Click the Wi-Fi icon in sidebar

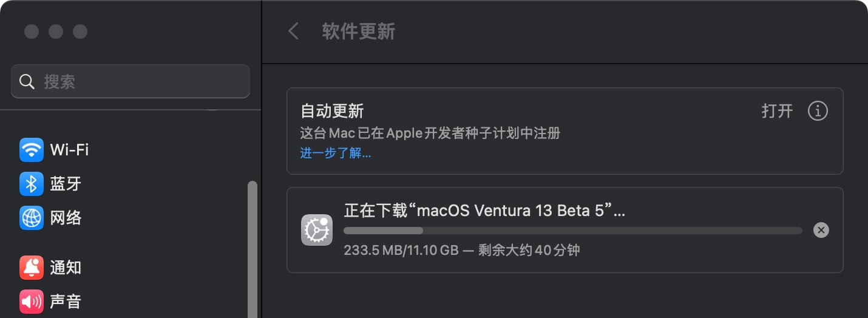click(32, 150)
